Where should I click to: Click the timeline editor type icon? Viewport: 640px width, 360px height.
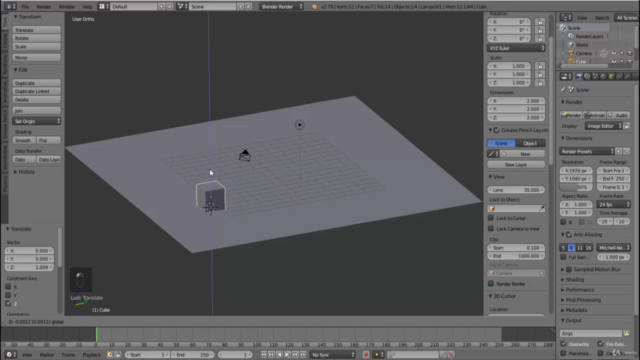[x=11, y=355]
